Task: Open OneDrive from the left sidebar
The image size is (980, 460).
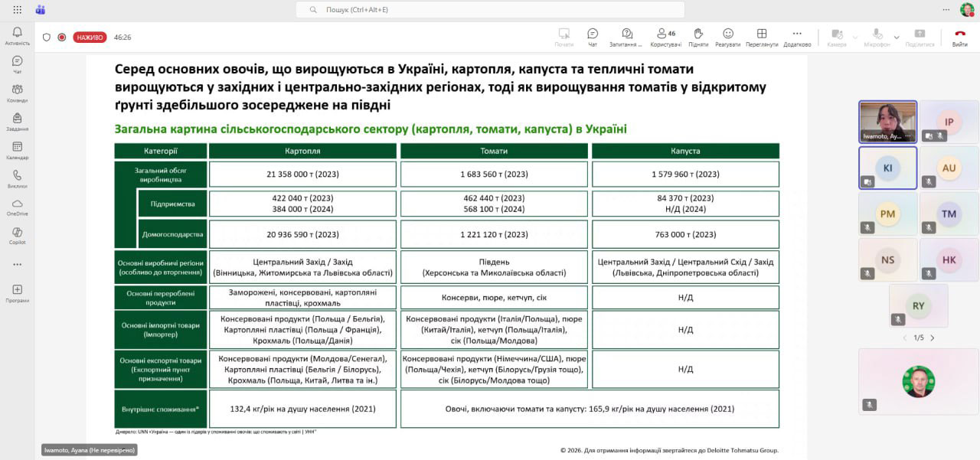Action: coord(17,207)
